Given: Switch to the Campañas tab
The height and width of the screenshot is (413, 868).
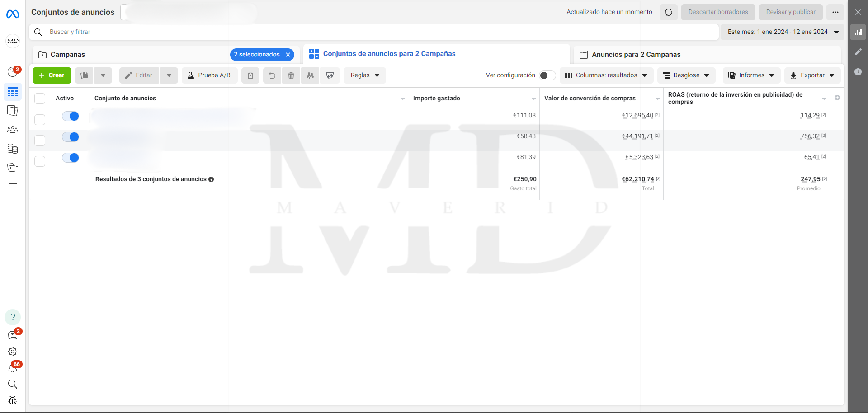Looking at the screenshot, I should point(68,55).
